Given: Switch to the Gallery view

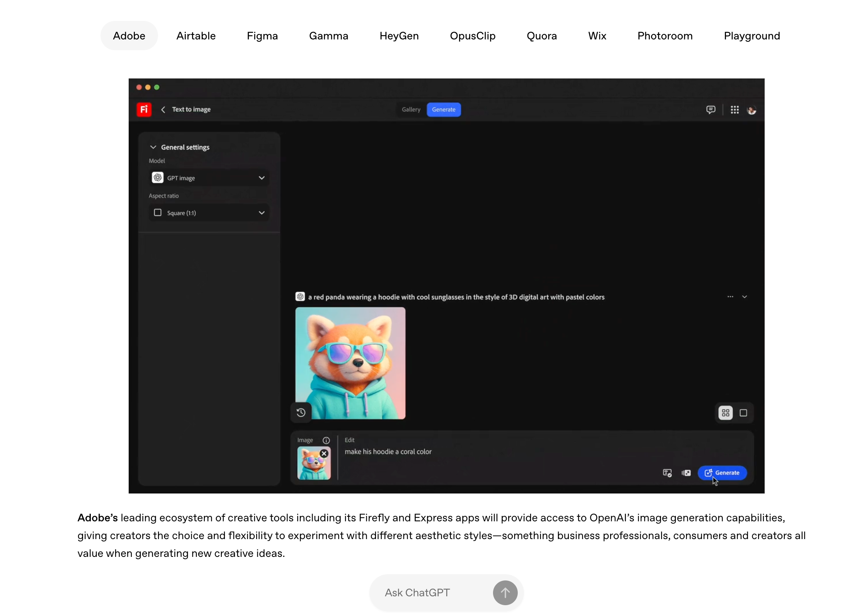Looking at the screenshot, I should tap(411, 109).
